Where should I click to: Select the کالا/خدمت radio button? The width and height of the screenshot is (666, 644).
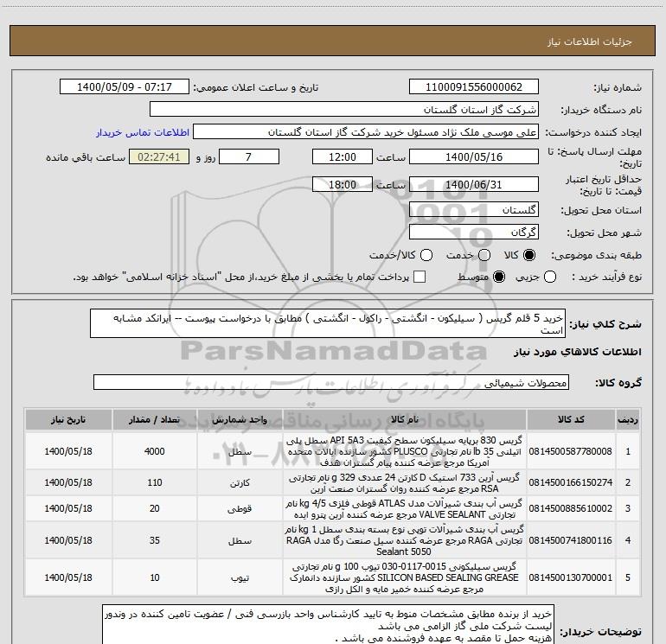pyautogui.click(x=426, y=255)
